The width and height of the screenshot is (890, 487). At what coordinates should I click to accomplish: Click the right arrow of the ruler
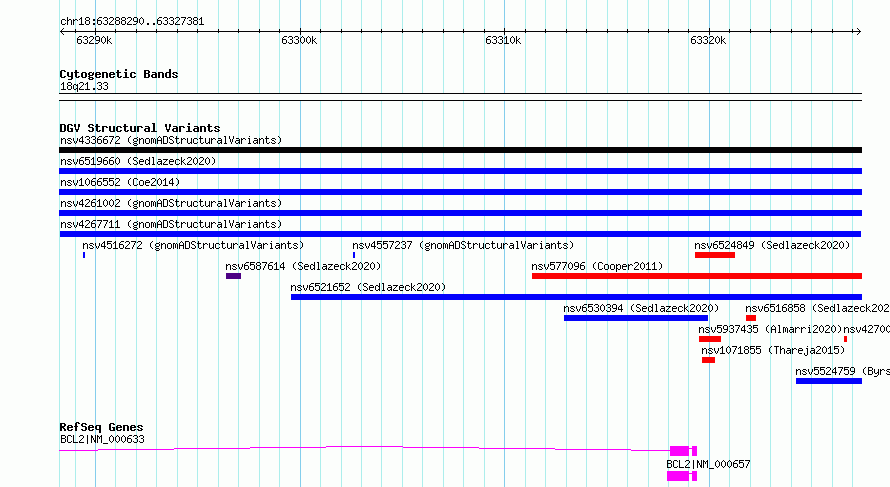858,32
